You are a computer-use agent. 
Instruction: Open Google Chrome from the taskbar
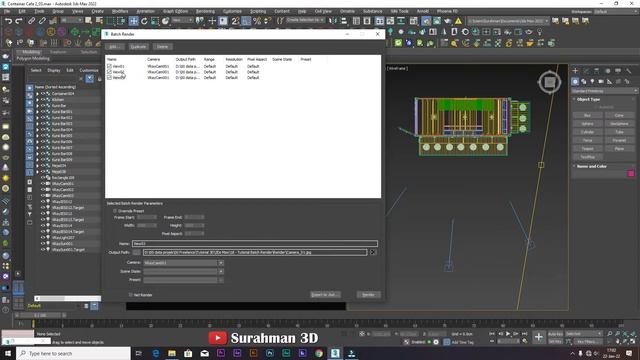coord(319,353)
